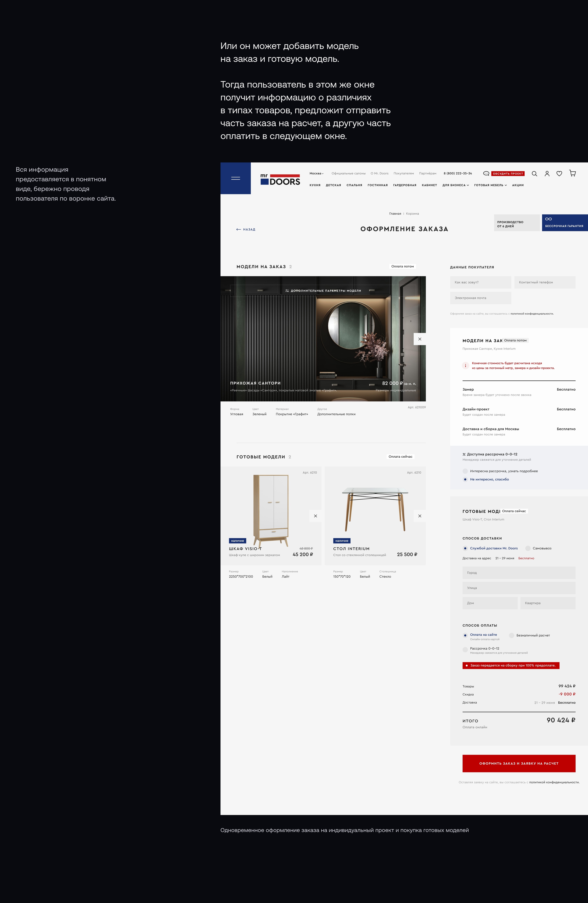Select Безналичный расчет payment method
This screenshot has height=903, width=588.
point(511,635)
